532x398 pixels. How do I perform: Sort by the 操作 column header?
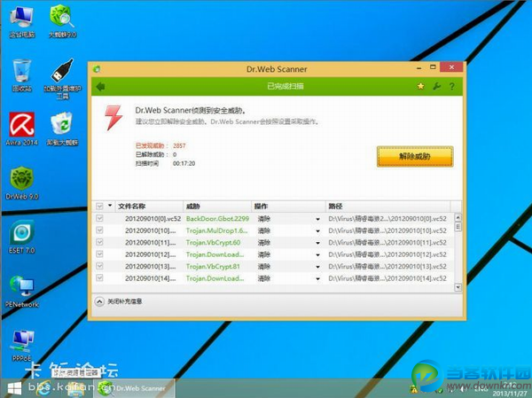tap(288, 206)
